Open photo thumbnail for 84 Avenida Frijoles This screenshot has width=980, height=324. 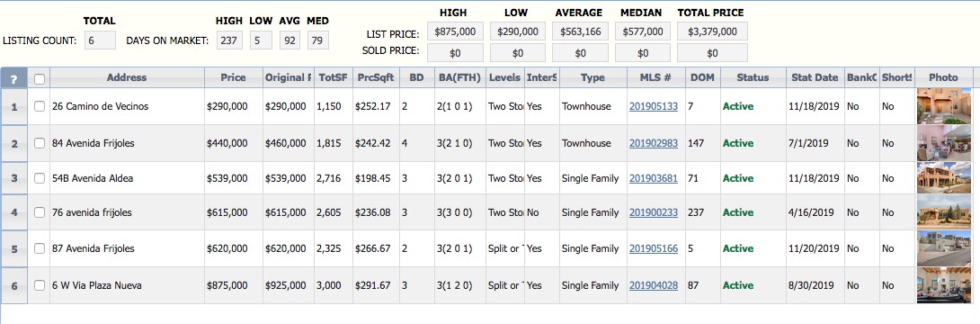[x=943, y=143]
